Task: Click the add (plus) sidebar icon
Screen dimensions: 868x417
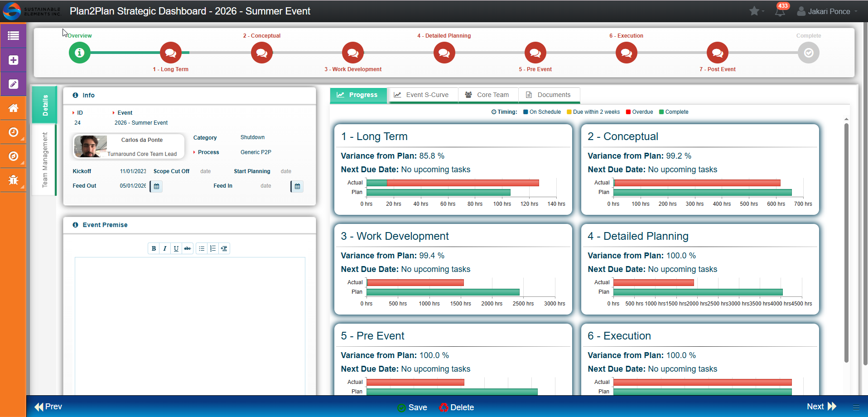Action: point(13,60)
